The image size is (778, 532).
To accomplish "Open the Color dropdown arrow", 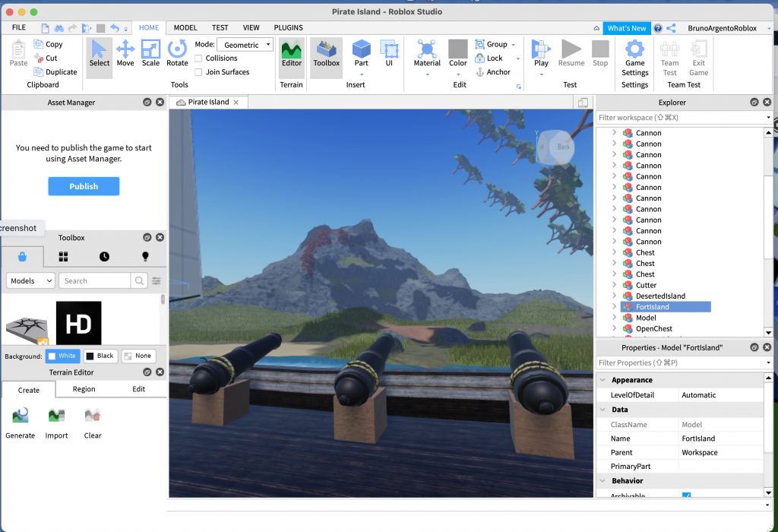I will coord(458,75).
